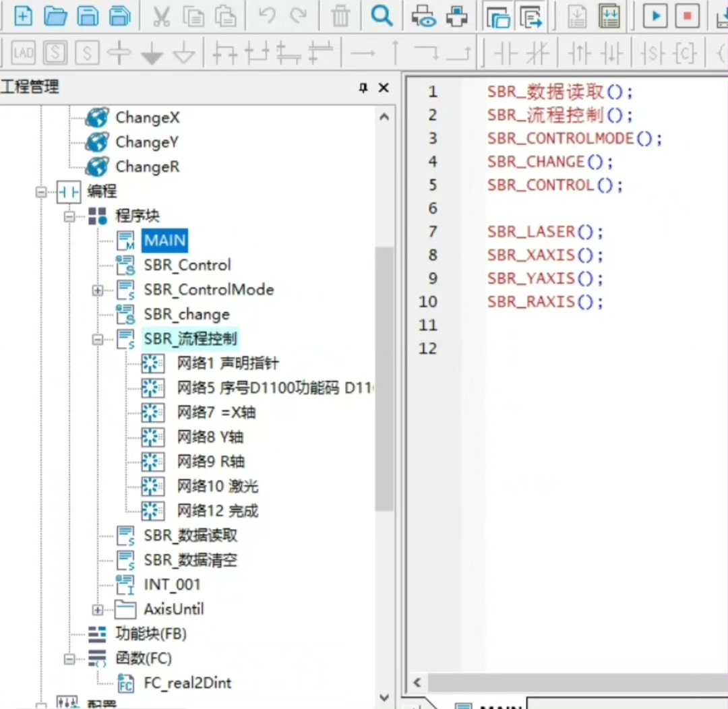
Task: Expand the AxisUntil folder
Action: [x=98, y=610]
